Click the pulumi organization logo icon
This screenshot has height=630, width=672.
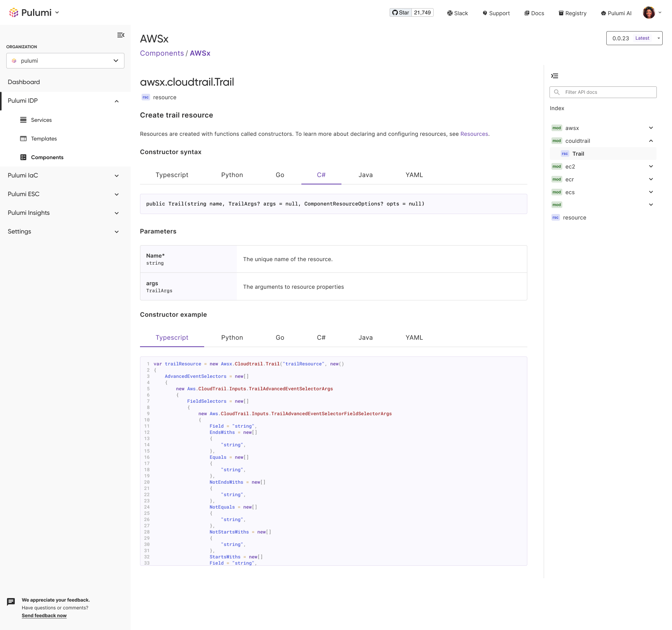click(x=14, y=61)
